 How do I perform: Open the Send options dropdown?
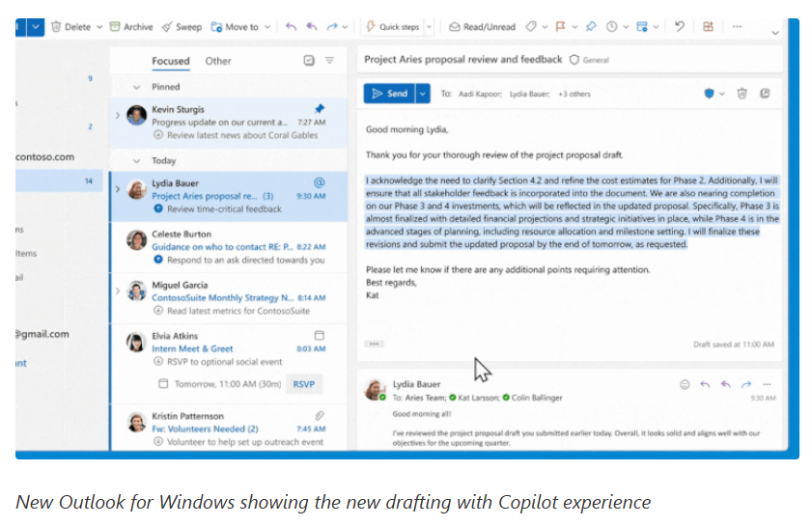tap(423, 94)
